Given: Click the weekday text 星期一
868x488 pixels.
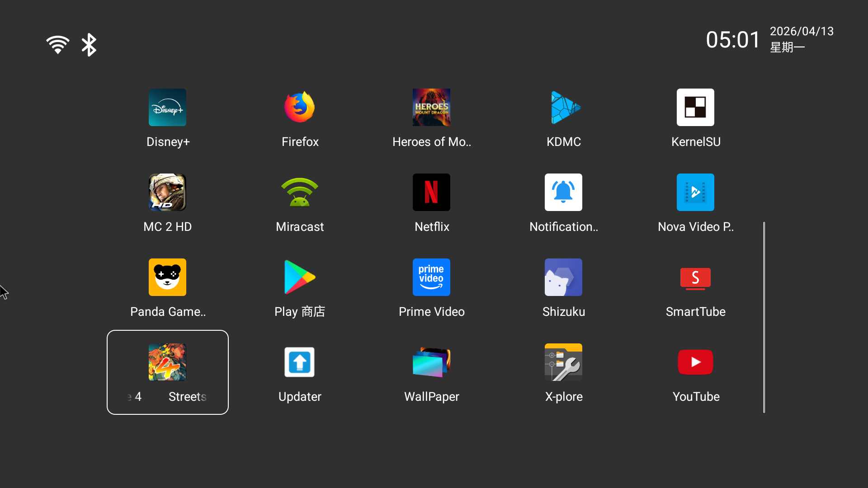Looking at the screenshot, I should pos(788,47).
